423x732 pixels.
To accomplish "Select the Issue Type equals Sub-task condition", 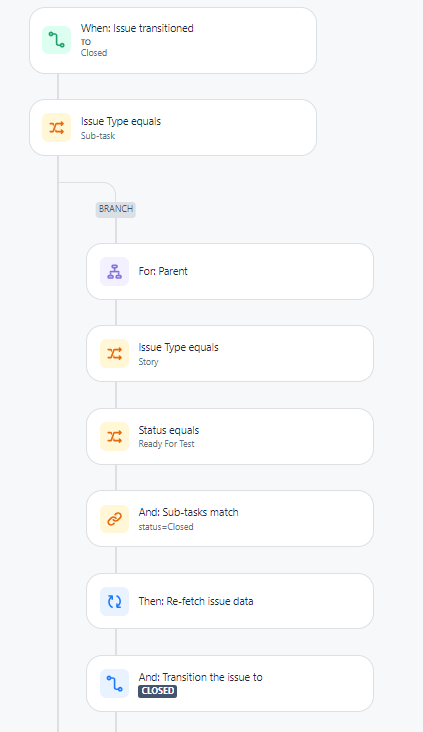I will tap(173, 127).
